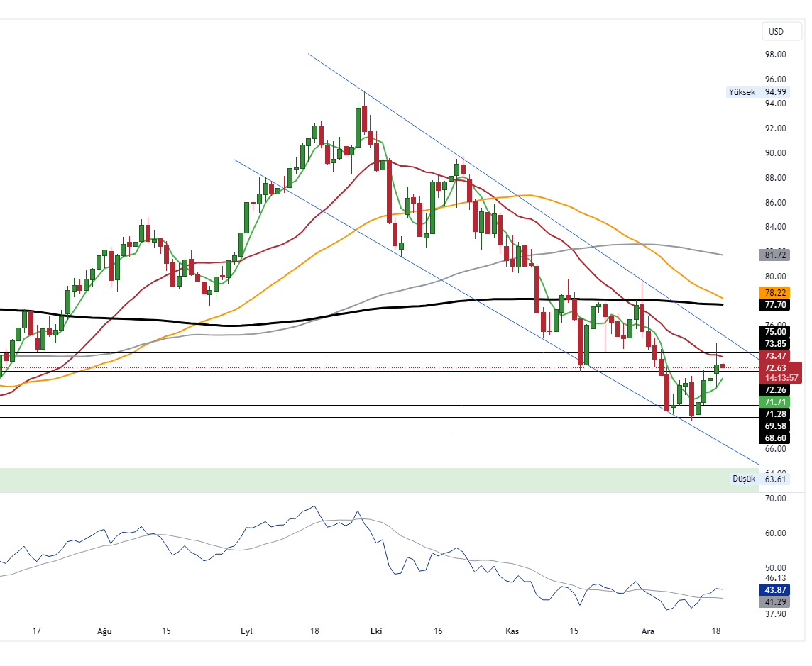Click the orange 78.22 price label
This screenshot has height=666, width=812.
777,293
